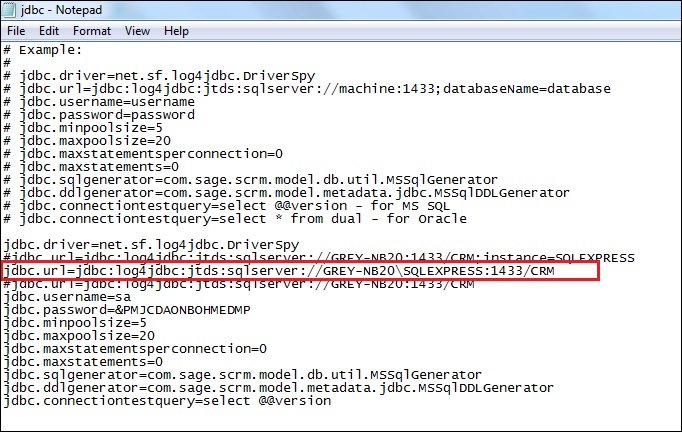Click the 'jdbc - Notepad' window title
This screenshot has height=432, width=682.
[x=61, y=10]
